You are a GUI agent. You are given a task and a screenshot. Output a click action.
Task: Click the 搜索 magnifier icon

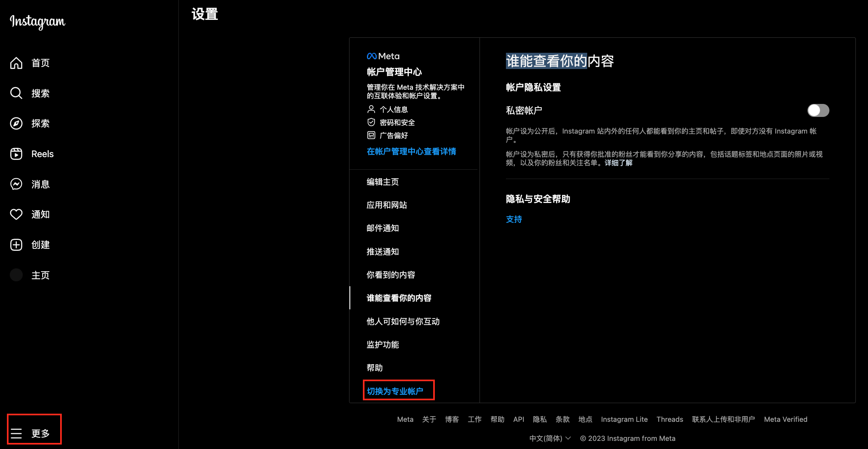[x=16, y=93]
